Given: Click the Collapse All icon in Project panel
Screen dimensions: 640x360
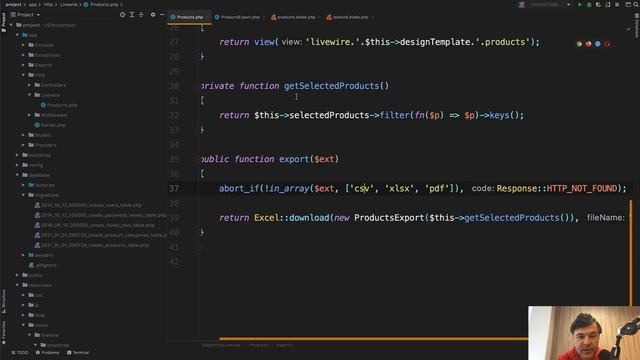Looking at the screenshot, I should point(141,15).
